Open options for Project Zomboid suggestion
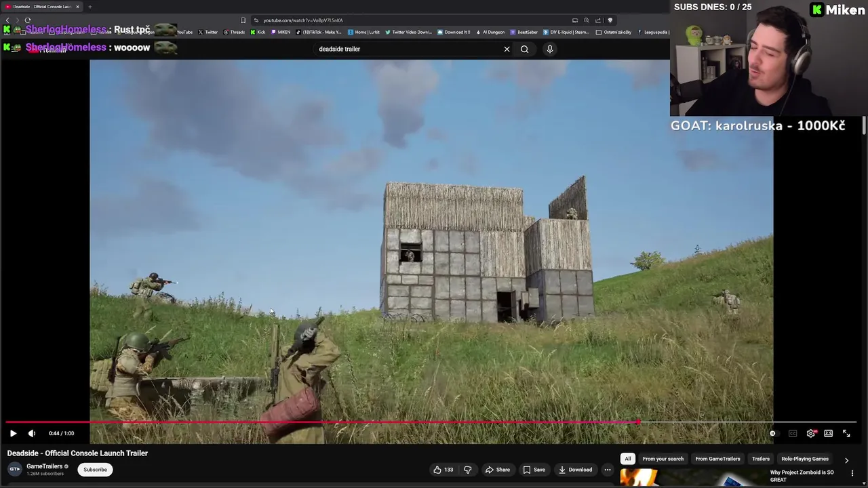Screen dimensions: 868x488 pos(852,473)
